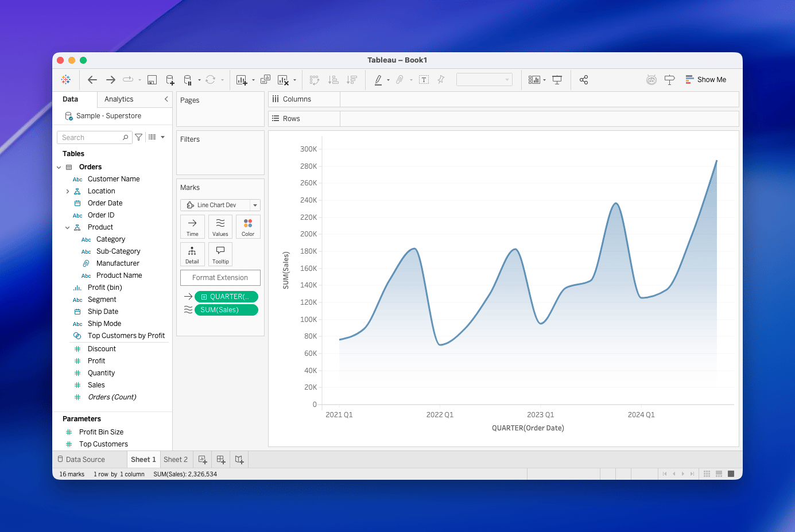This screenshot has width=795, height=532.
Task: Select the Sub-Category field
Action: pos(118,251)
